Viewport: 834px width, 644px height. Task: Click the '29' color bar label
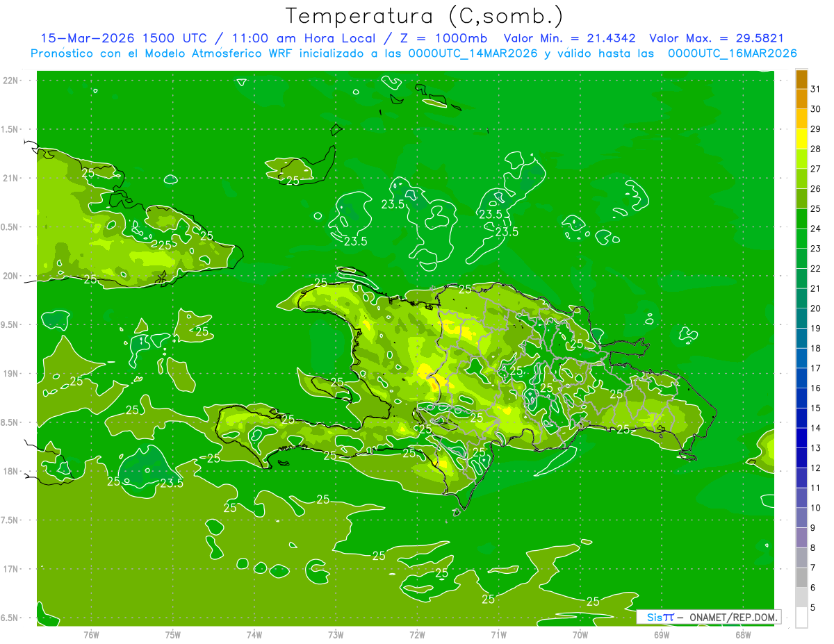tap(816, 129)
